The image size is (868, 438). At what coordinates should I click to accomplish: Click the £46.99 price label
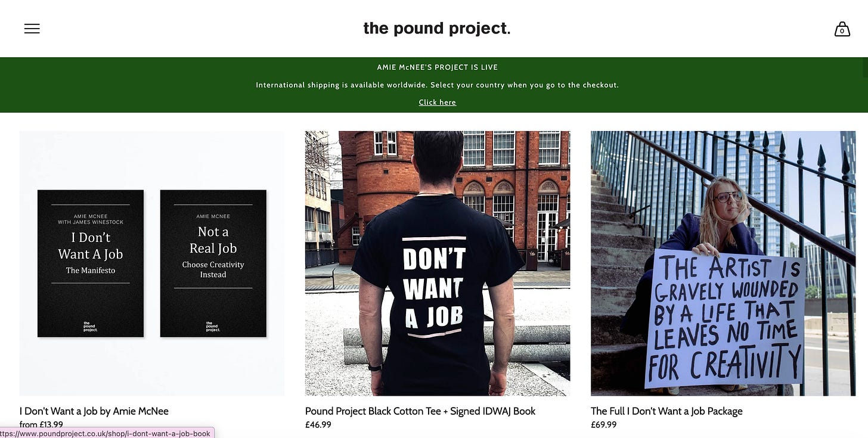[318, 425]
